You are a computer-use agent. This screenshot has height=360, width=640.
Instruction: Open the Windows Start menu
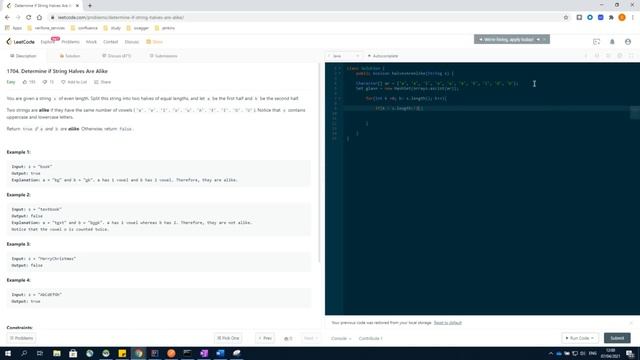click(8, 353)
